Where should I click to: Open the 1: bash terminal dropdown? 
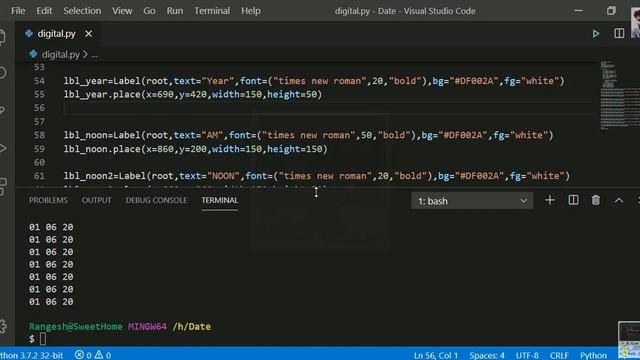point(472,201)
